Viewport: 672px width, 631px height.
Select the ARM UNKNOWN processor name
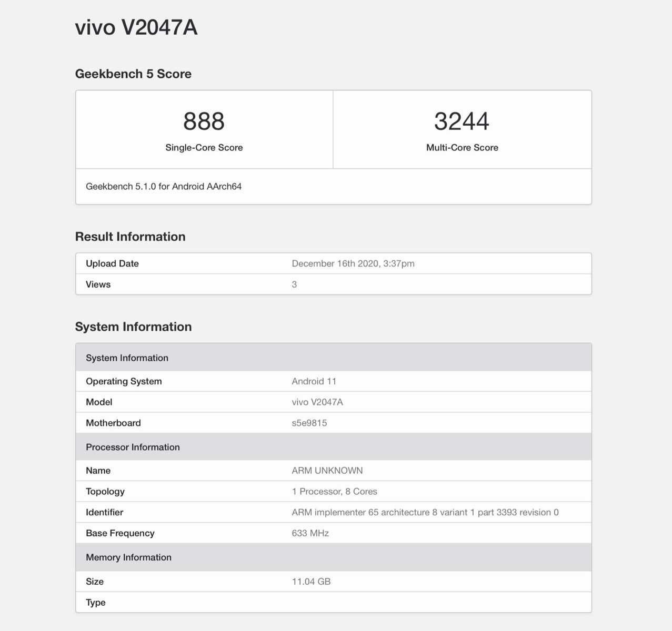(x=327, y=471)
